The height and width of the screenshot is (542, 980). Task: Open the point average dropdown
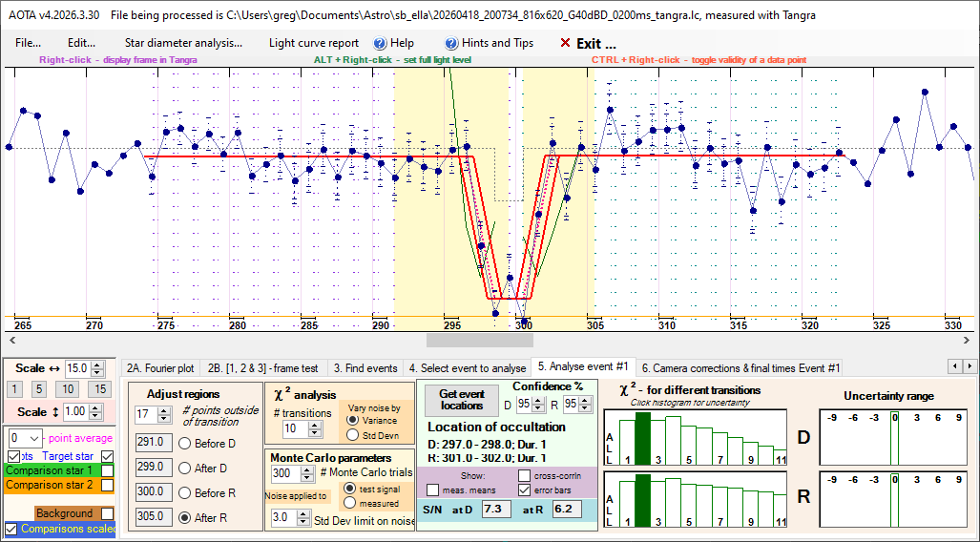click(x=36, y=437)
